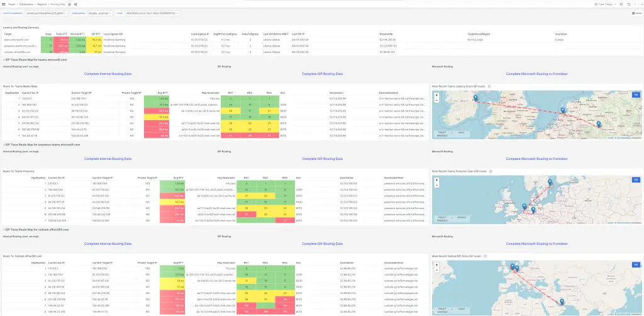Click the Scandinavia map pin on Presence map

pos(550,182)
